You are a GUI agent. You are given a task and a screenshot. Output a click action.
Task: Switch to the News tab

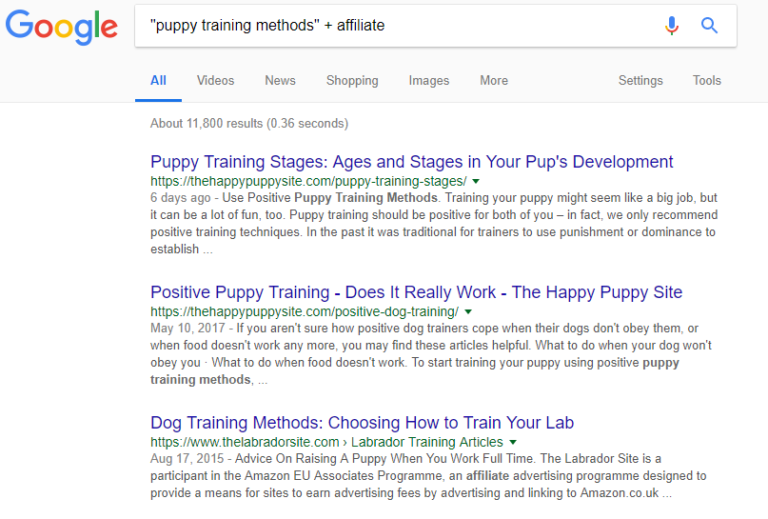pyautogui.click(x=280, y=80)
